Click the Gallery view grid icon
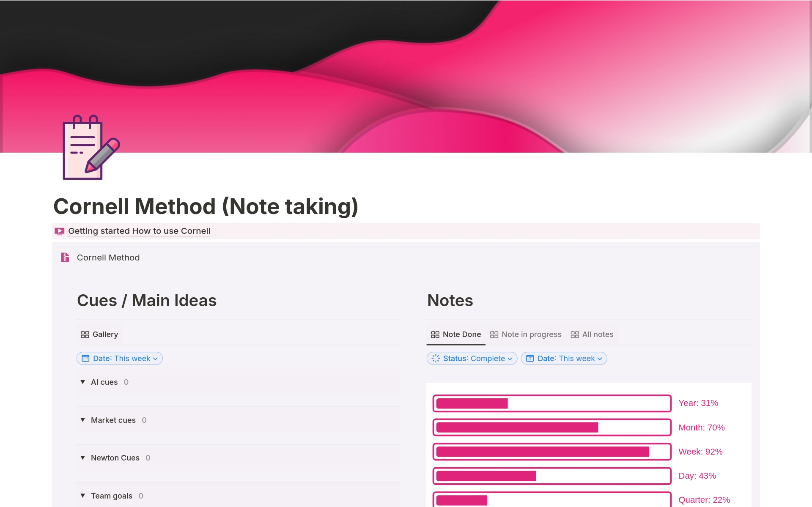 point(85,334)
